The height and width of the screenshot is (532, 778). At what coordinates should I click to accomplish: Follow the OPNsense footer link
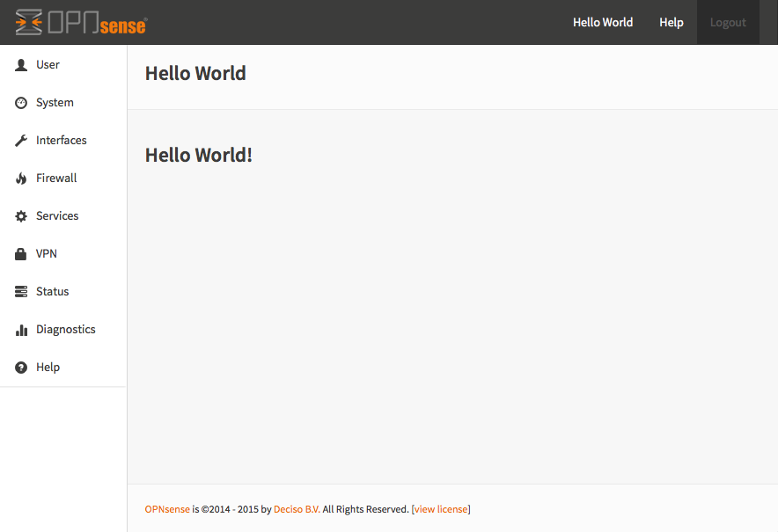click(x=167, y=509)
